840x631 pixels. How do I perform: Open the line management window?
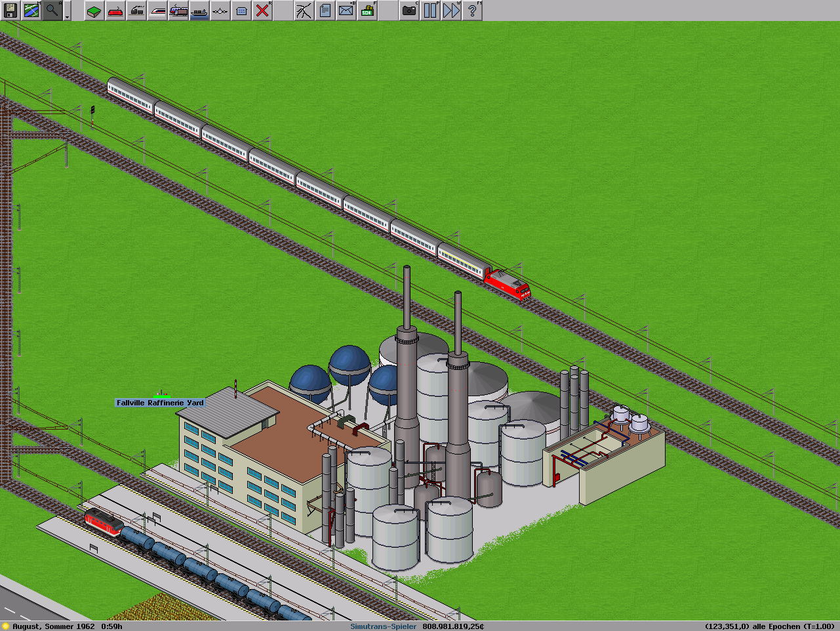click(x=304, y=10)
